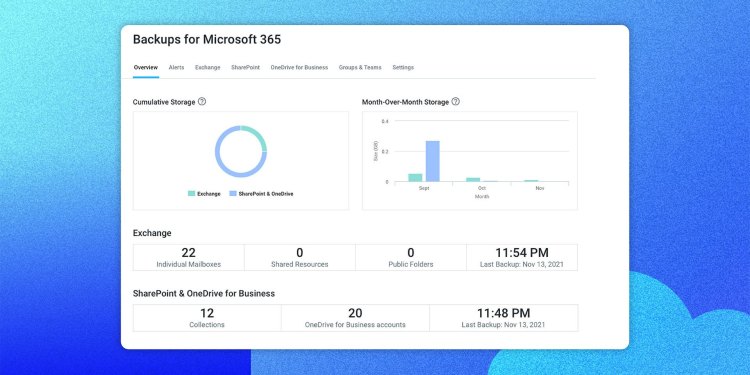Click the tall Sept SharePoint bar
This screenshot has width=750, height=375.
(432, 161)
